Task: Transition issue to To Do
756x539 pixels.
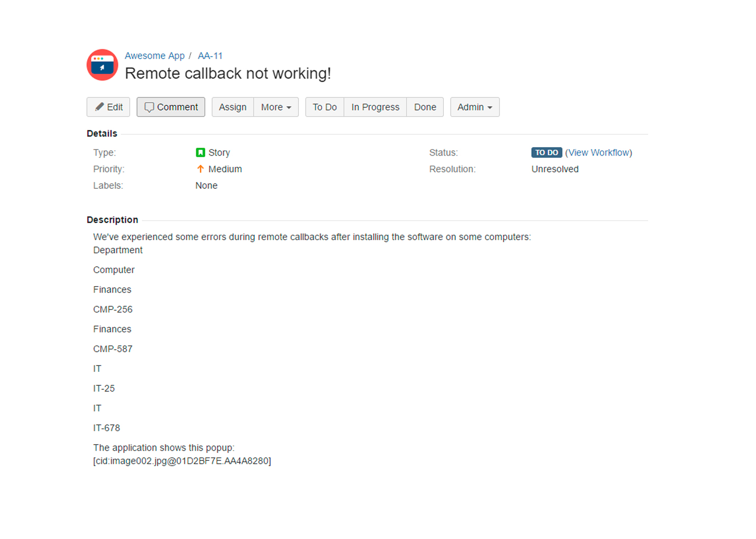Action: point(325,107)
